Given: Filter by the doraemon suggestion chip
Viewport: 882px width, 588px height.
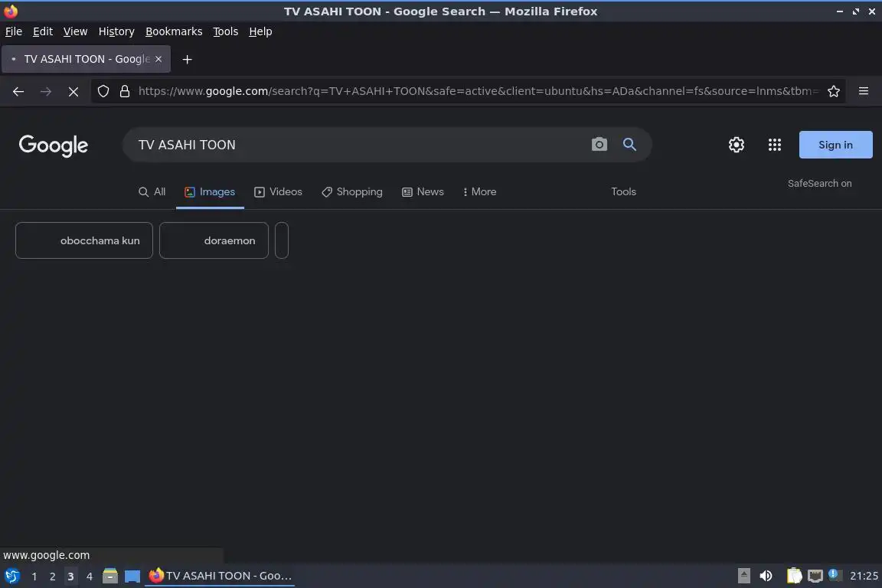Looking at the screenshot, I should [214, 240].
